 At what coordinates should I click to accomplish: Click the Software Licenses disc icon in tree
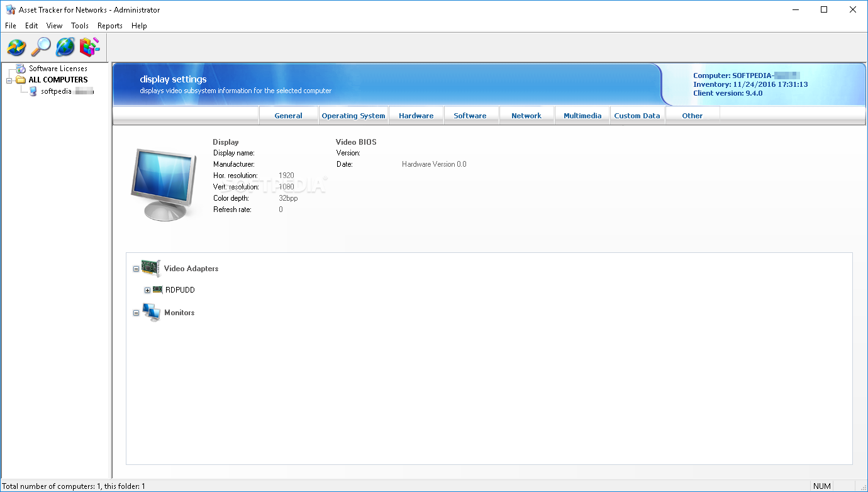click(21, 68)
